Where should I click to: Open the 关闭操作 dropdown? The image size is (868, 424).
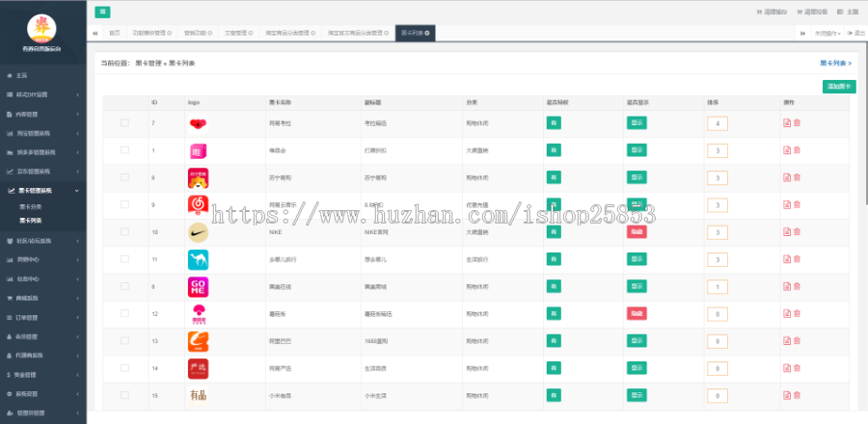(x=829, y=33)
